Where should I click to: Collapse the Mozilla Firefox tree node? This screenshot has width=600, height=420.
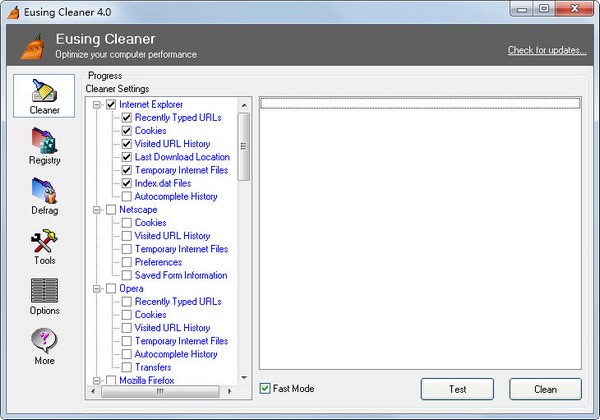point(96,380)
